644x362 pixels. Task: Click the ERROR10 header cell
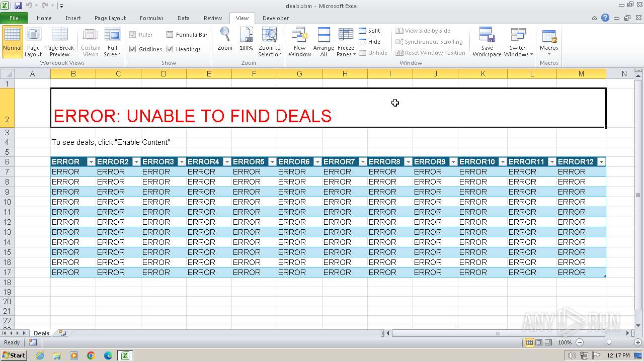coord(482,162)
